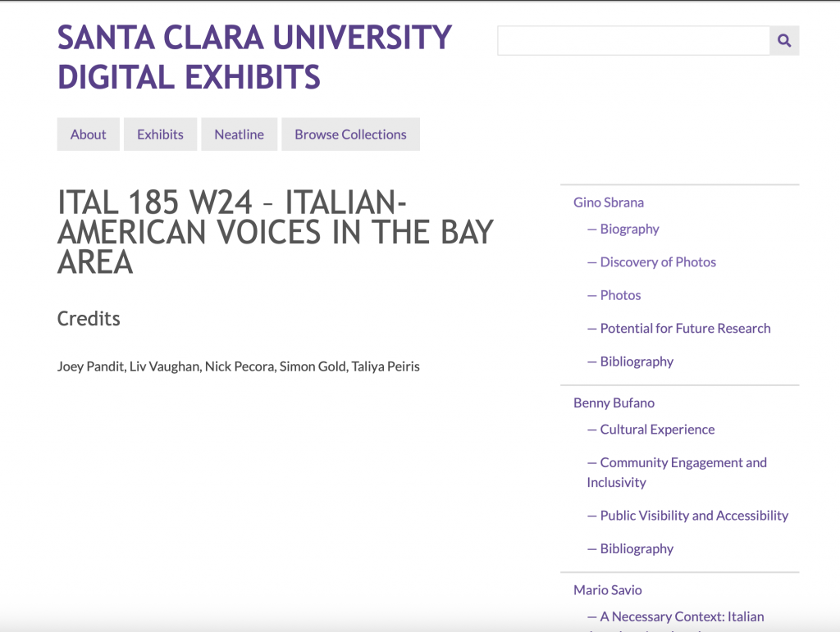840x632 pixels.
Task: Open the About menu item
Action: 89,134
